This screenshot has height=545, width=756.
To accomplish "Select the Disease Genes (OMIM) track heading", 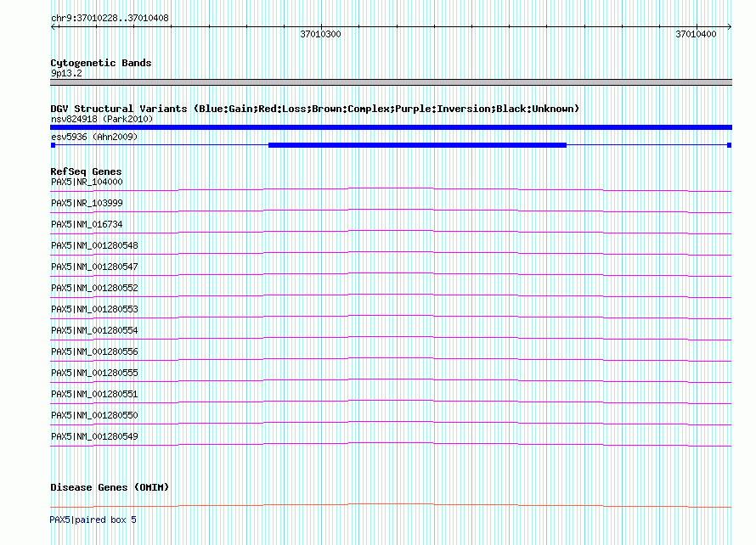I will [110, 487].
